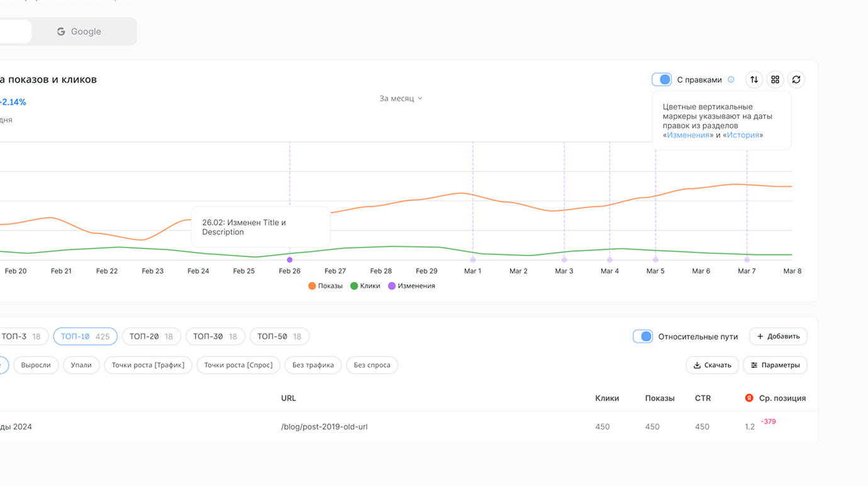
Task: Sort by Клики column header
Action: 607,398
